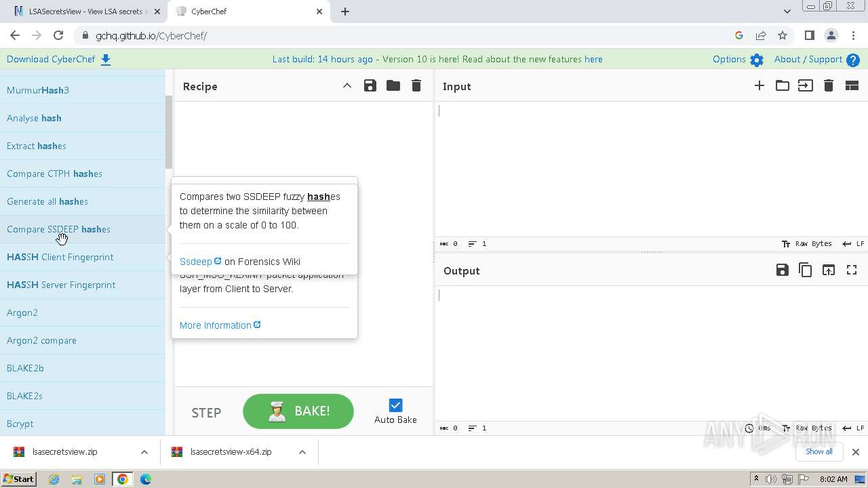Click Show all downloads button
This screenshot has width=868, height=488.
[819, 451]
